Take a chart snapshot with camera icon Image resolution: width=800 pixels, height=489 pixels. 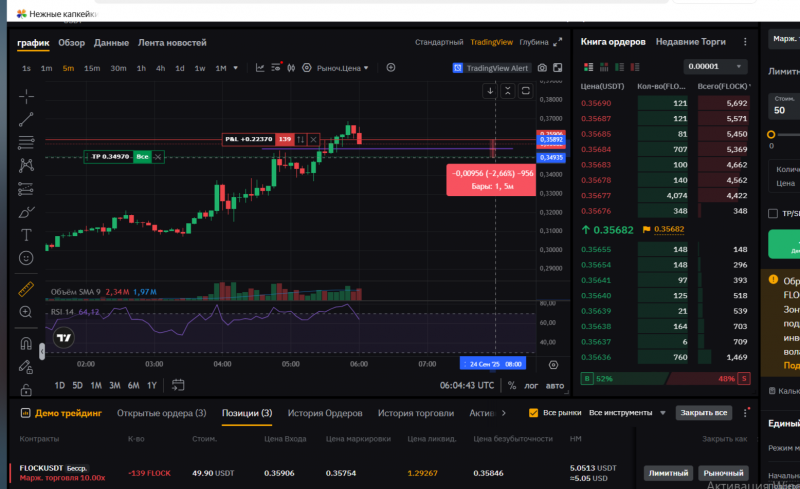542,68
